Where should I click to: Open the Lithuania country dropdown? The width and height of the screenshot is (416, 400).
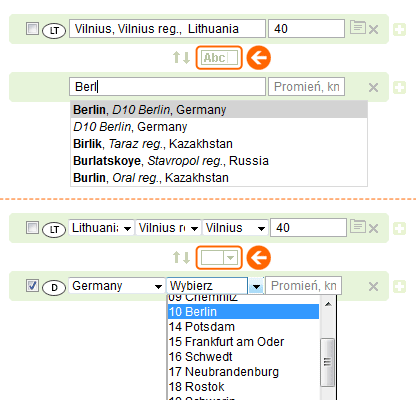101,228
